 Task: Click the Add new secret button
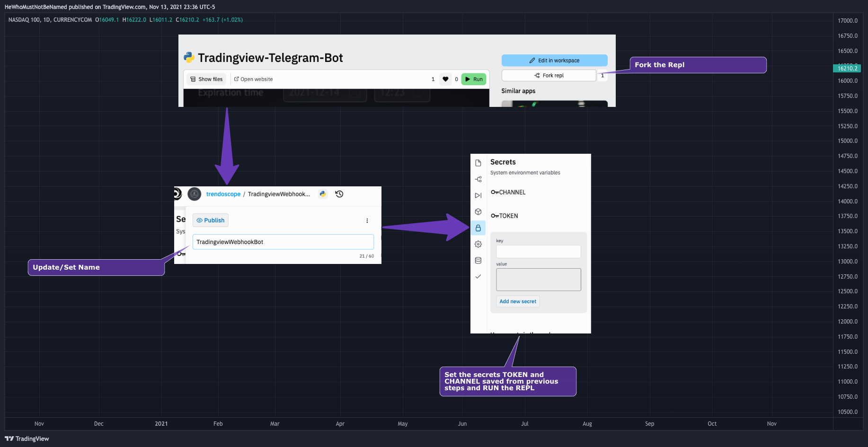pyautogui.click(x=518, y=301)
